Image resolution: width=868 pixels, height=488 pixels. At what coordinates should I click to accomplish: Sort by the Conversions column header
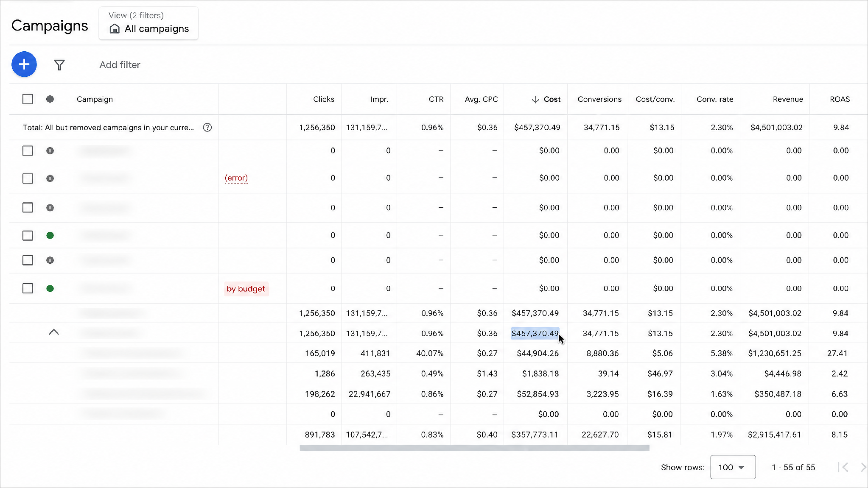[599, 99]
